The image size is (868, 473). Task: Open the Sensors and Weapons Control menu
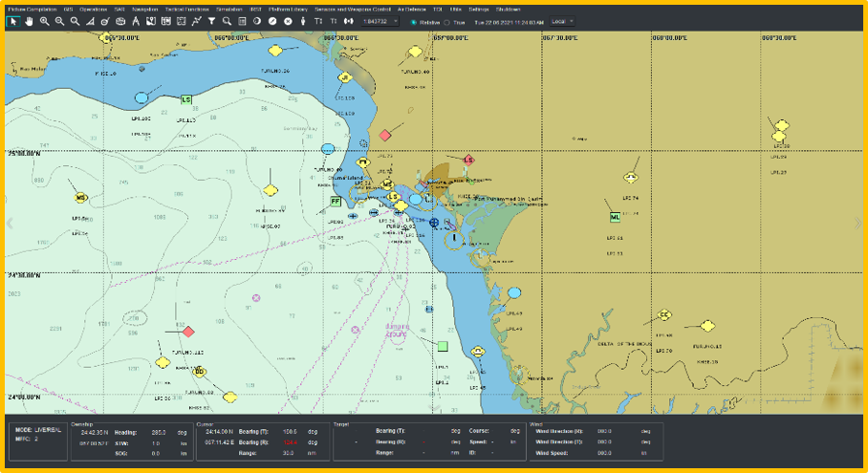coord(353,9)
